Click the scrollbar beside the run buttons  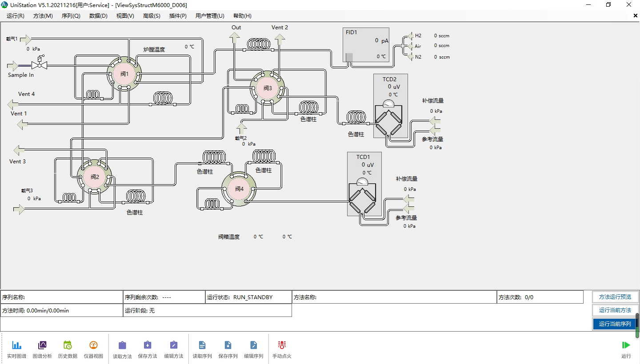[638, 325]
